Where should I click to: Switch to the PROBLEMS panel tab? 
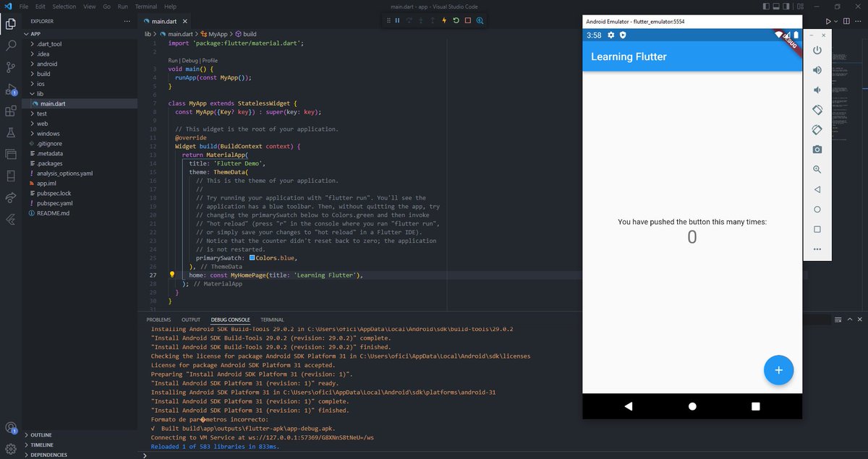(158, 319)
